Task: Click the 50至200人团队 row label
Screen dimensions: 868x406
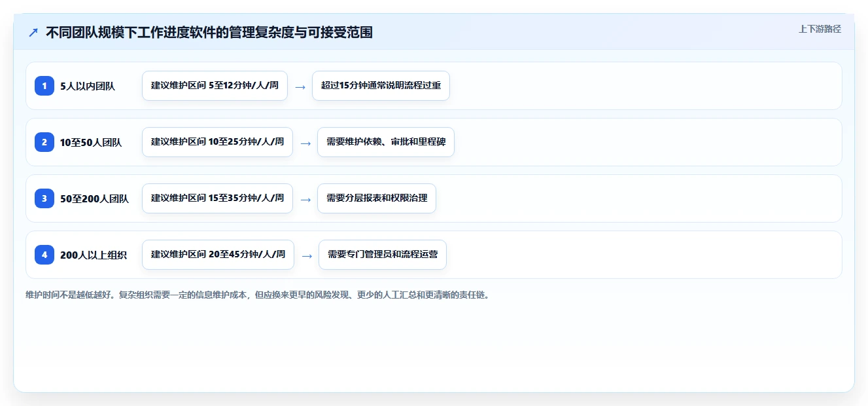Action: [x=94, y=198]
